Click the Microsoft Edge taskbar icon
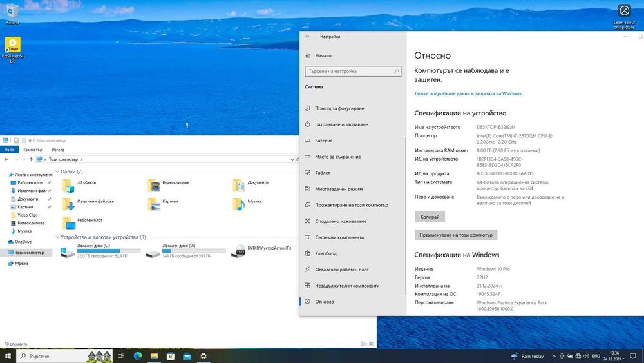Viewport: 644px width, 363px height. 137,356
